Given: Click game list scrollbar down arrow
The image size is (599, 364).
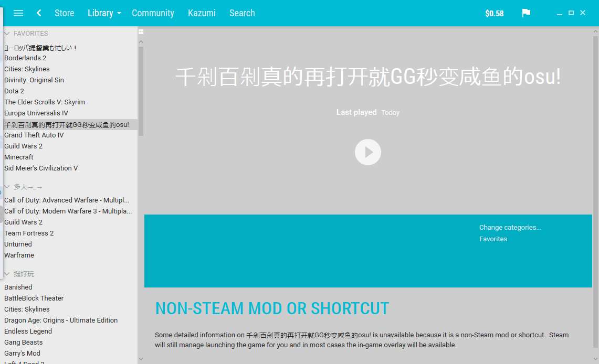Looking at the screenshot, I should [141, 359].
